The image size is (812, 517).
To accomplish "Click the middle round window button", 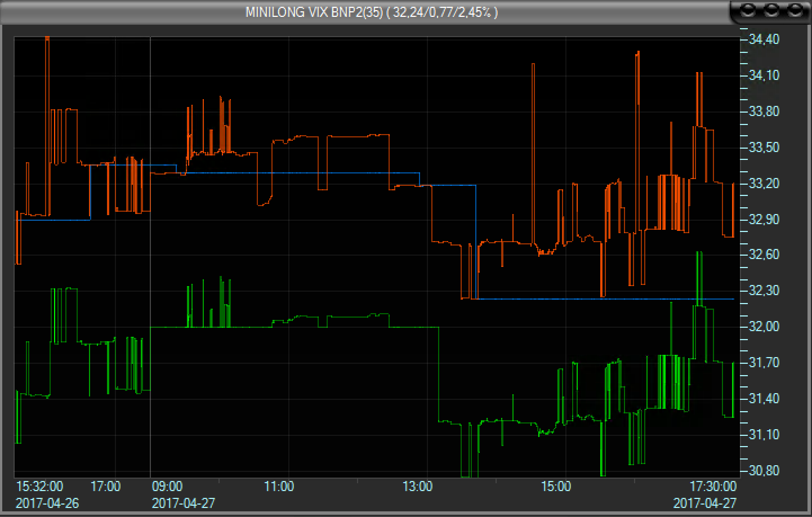I will coord(772,11).
